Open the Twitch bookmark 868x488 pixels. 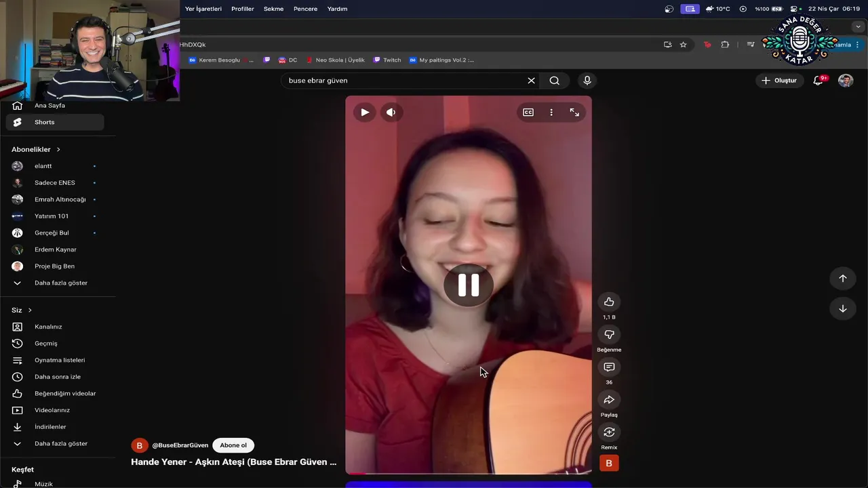[x=387, y=60]
